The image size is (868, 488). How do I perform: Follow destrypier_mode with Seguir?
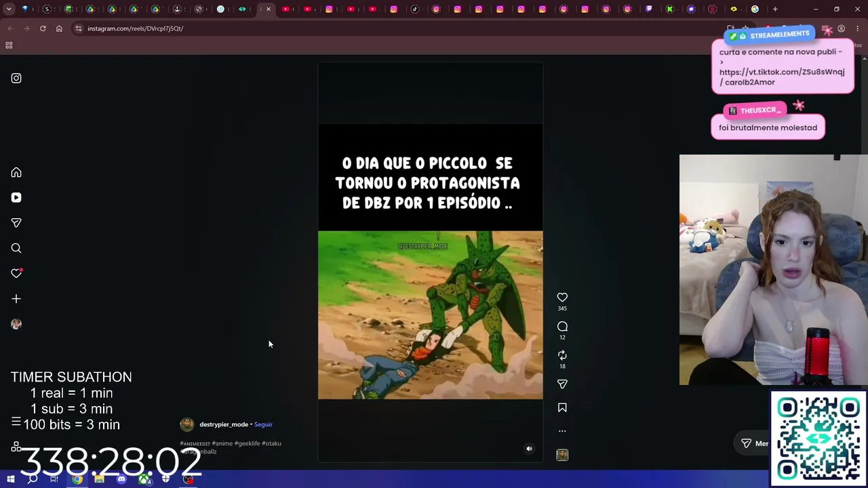[263, 424]
